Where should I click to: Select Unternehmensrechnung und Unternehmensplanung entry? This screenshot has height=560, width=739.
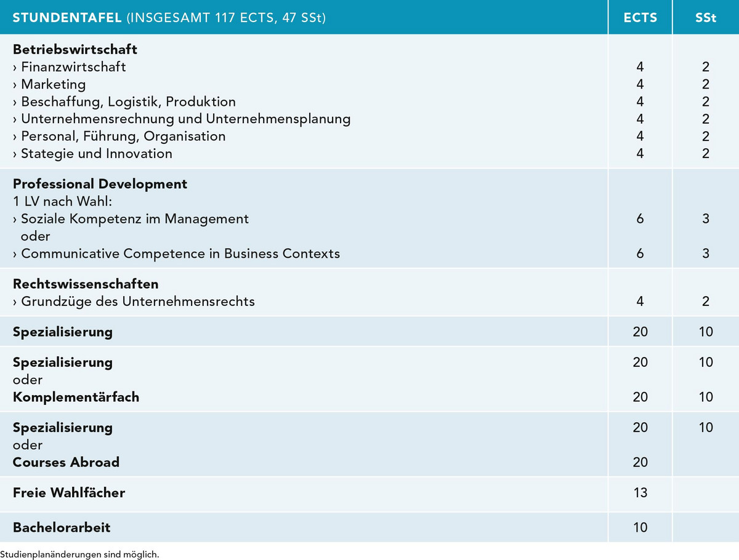tap(185, 119)
